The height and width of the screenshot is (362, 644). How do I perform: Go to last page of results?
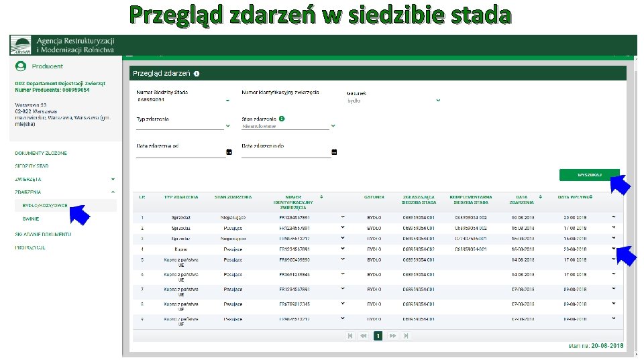407,336
